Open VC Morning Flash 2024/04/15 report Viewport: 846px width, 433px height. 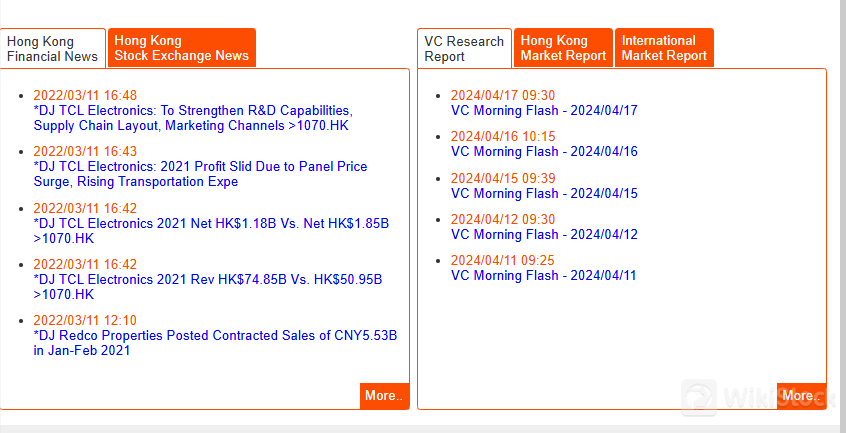(544, 194)
